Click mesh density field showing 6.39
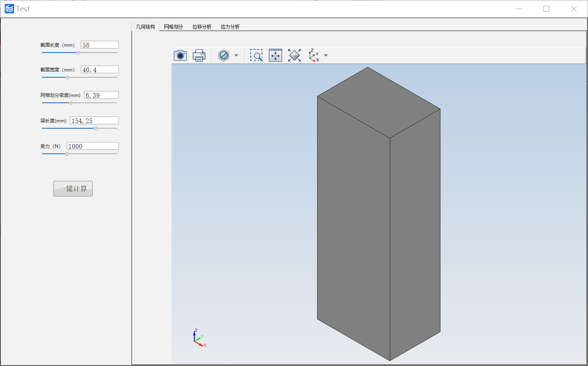The width and height of the screenshot is (588, 366). (101, 95)
